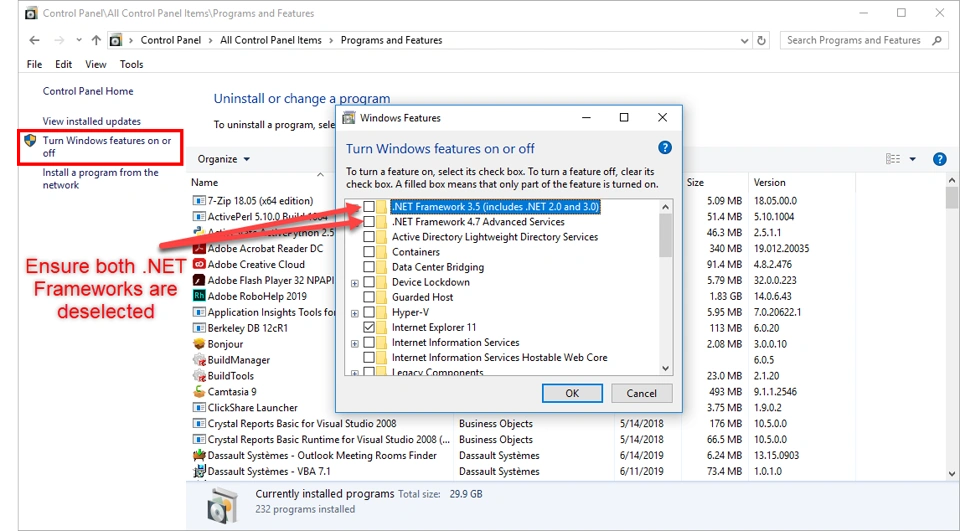960x531 pixels.
Task: Click the Adobe RoboHelp 2019 icon
Action: [x=198, y=296]
